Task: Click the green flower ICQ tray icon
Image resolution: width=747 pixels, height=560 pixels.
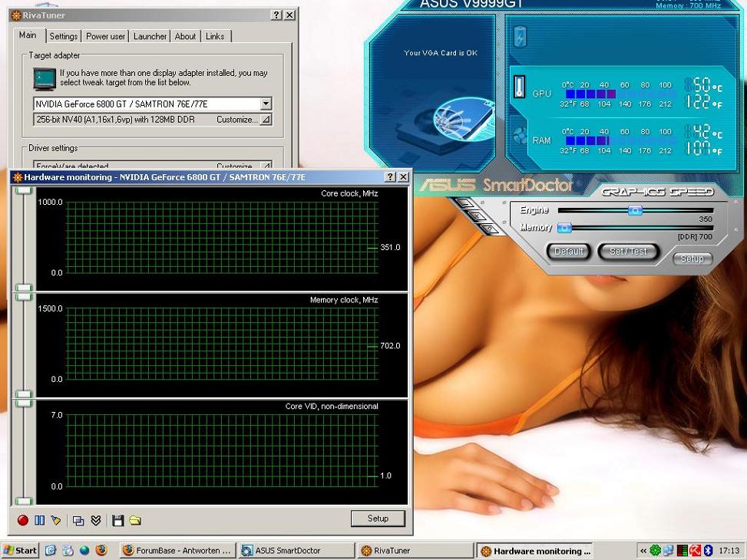Action: [656, 551]
